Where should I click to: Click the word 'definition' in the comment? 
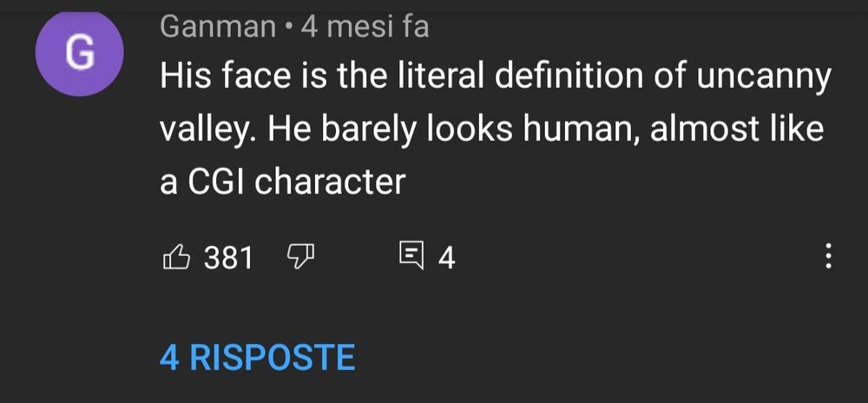click(569, 77)
